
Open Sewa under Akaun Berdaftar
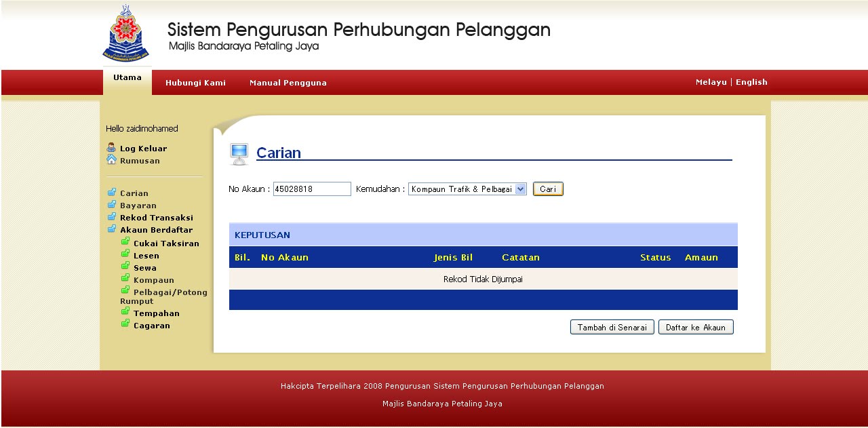click(145, 268)
